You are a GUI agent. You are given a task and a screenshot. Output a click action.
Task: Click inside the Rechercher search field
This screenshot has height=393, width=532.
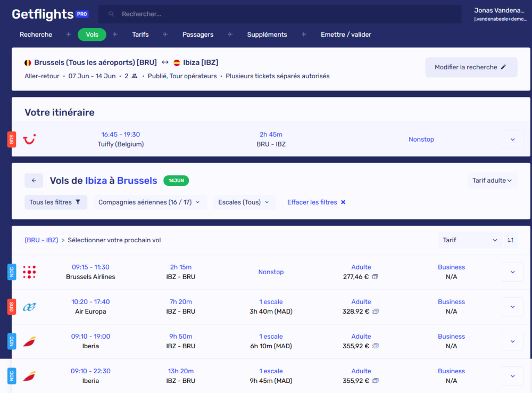coord(213,14)
